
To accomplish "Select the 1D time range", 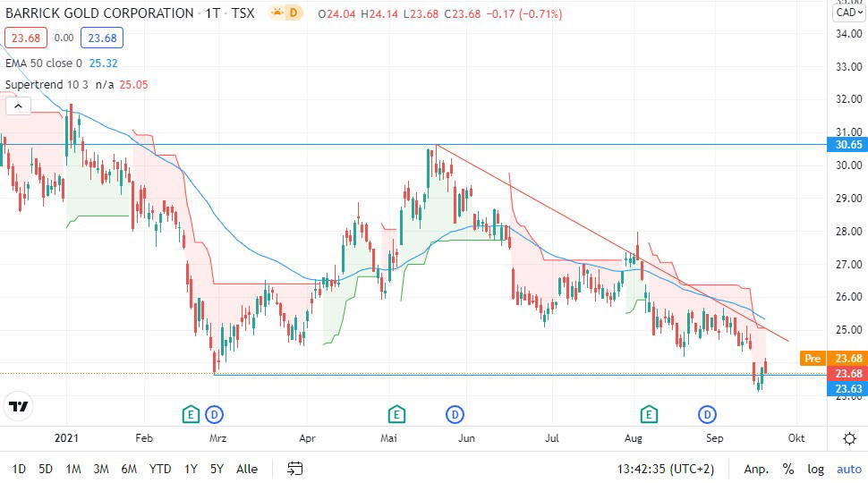I will (19, 470).
